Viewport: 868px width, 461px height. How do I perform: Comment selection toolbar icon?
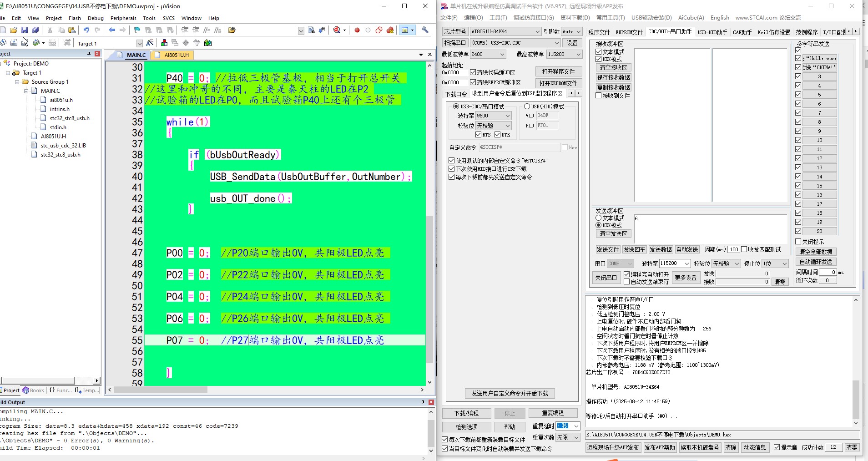pyautogui.click(x=207, y=30)
